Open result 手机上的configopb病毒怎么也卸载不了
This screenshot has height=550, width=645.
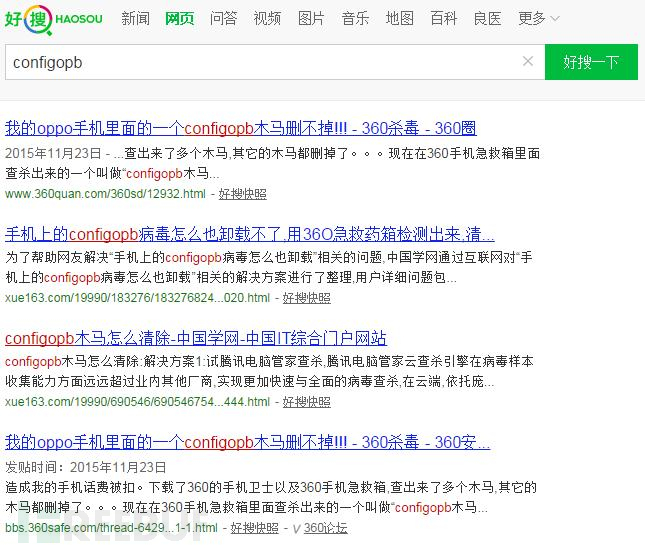pyautogui.click(x=250, y=234)
